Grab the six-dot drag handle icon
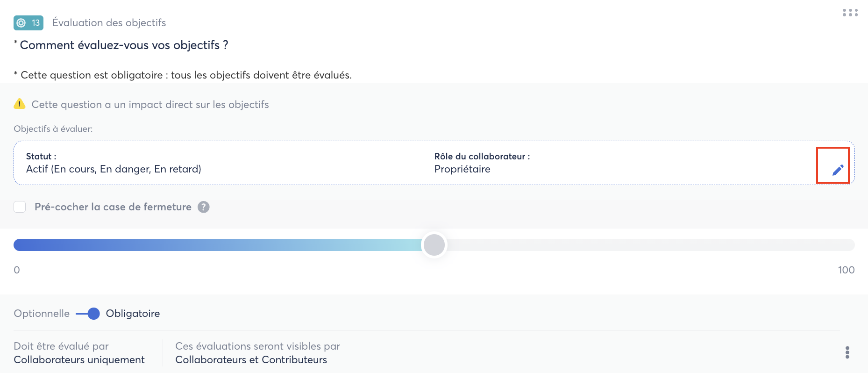868x373 pixels. 850,13
